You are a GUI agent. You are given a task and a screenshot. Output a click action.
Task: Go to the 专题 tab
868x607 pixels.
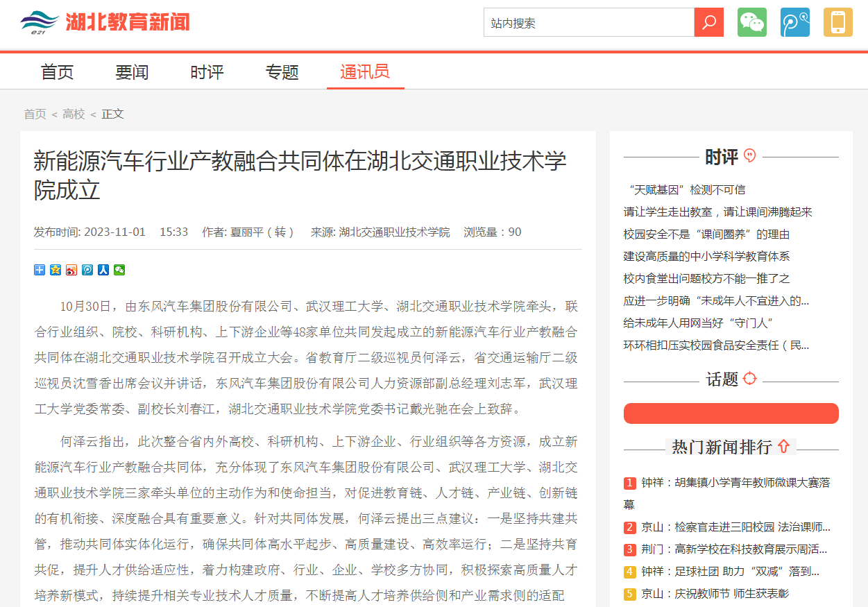(x=282, y=71)
